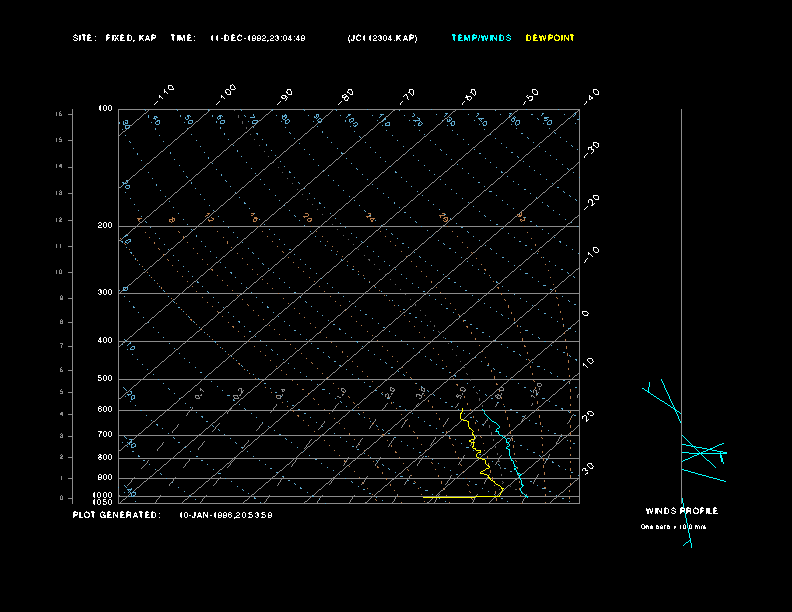
Task: Click the yellow horizontal line at chart bottom
Action: [x=461, y=497]
